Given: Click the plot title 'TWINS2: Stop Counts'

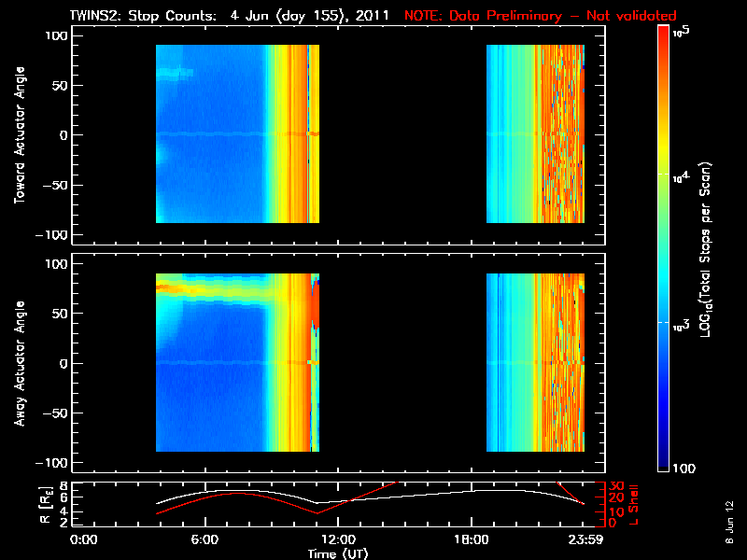Looking at the screenshot, I should [x=143, y=16].
